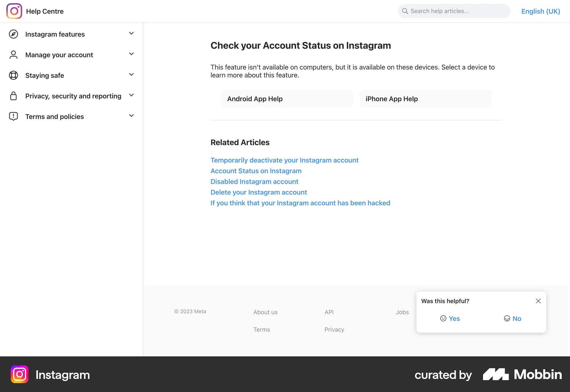Click the Instagram icon in the dark footer bar
Screen dimensions: 570x392
[19, 374]
